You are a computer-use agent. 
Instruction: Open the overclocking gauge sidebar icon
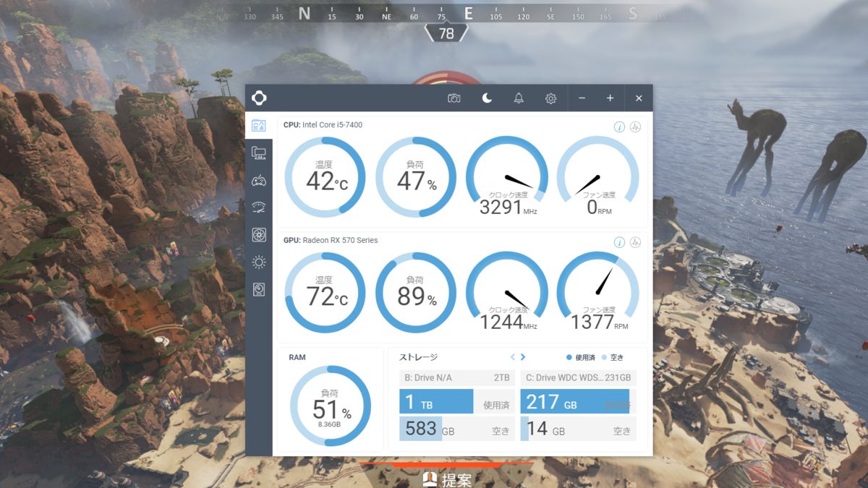tap(258, 208)
